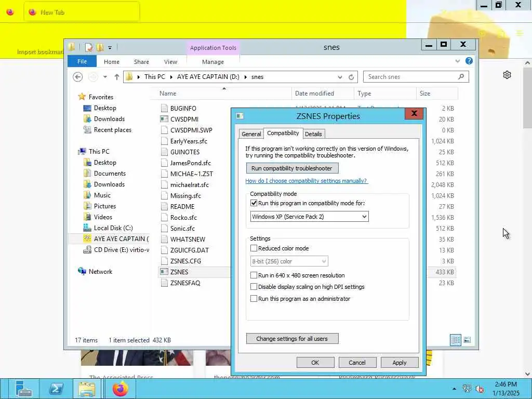Screen dimensions: 532x399
Task: Select the ZSNES.CFG file
Action: click(x=185, y=261)
